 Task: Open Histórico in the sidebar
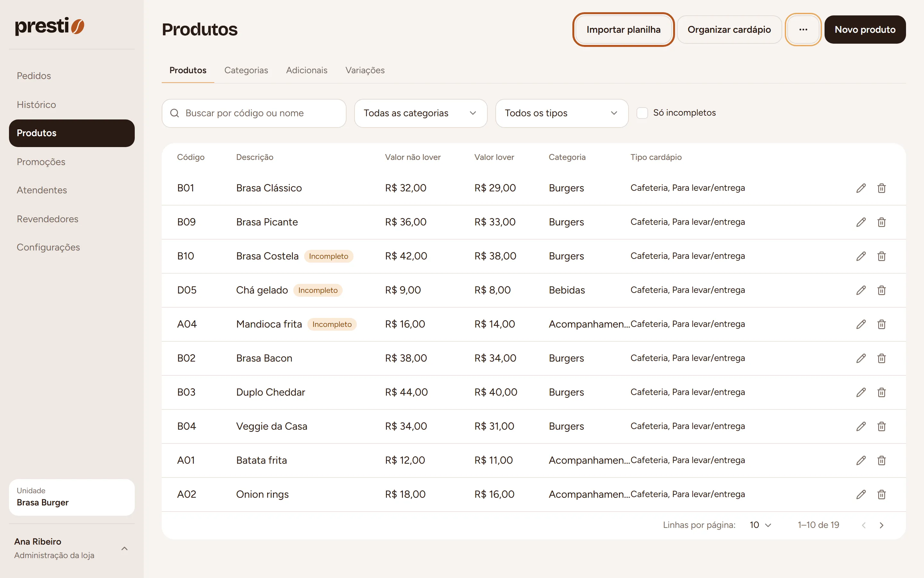coord(72,104)
